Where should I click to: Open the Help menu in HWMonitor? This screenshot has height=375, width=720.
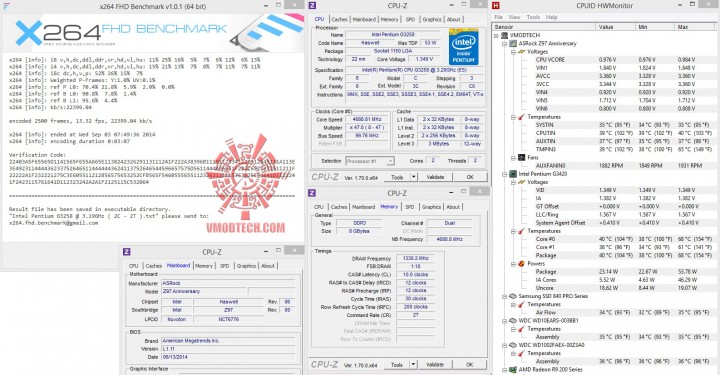coord(551,17)
